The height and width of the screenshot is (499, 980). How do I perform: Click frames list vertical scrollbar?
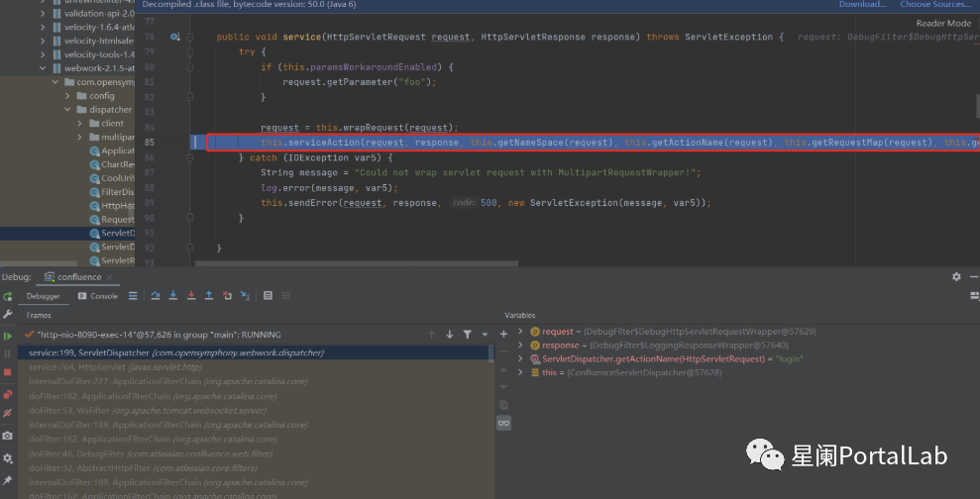491,353
